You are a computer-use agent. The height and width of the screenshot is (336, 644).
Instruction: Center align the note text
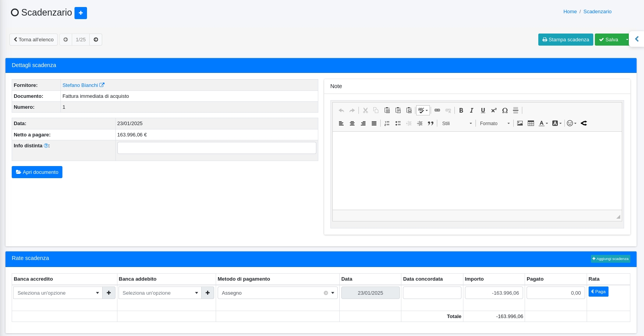352,123
